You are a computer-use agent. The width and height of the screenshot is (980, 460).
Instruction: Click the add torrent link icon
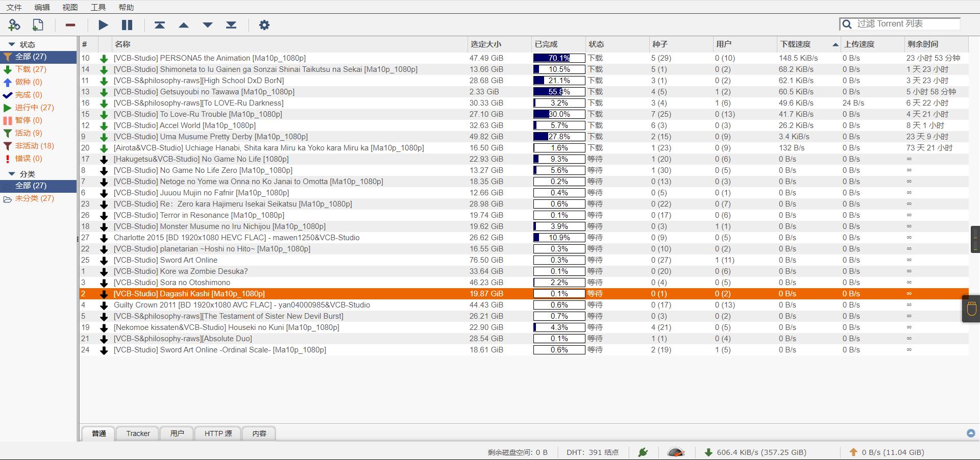14,24
